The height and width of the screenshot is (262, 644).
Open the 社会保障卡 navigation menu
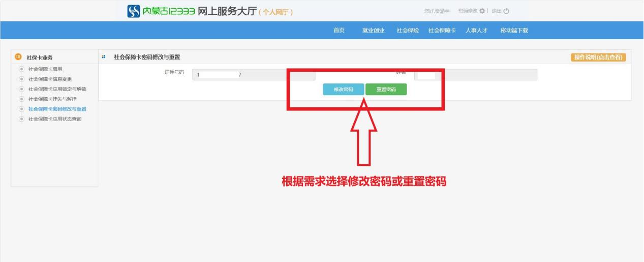442,31
